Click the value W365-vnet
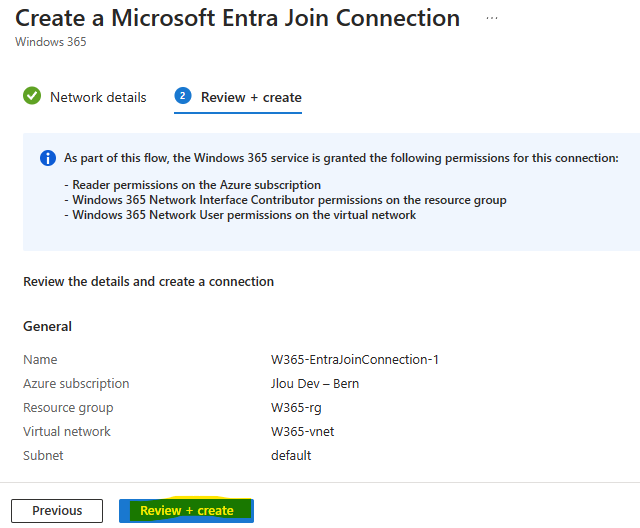This screenshot has height=528, width=640. click(302, 431)
